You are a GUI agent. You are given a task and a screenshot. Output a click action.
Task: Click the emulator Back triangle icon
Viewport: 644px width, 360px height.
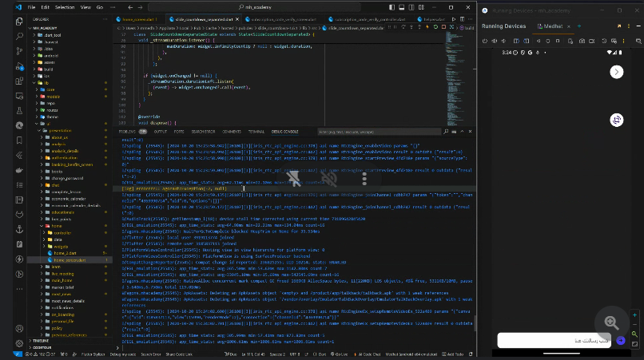pyautogui.click(x=538, y=41)
